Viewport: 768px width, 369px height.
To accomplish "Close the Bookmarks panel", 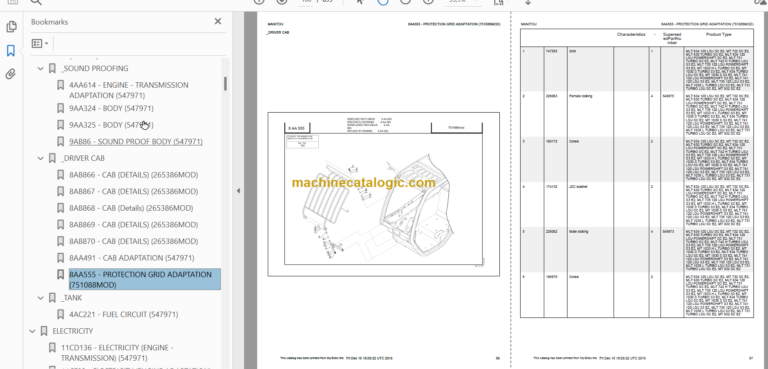I will [218, 21].
